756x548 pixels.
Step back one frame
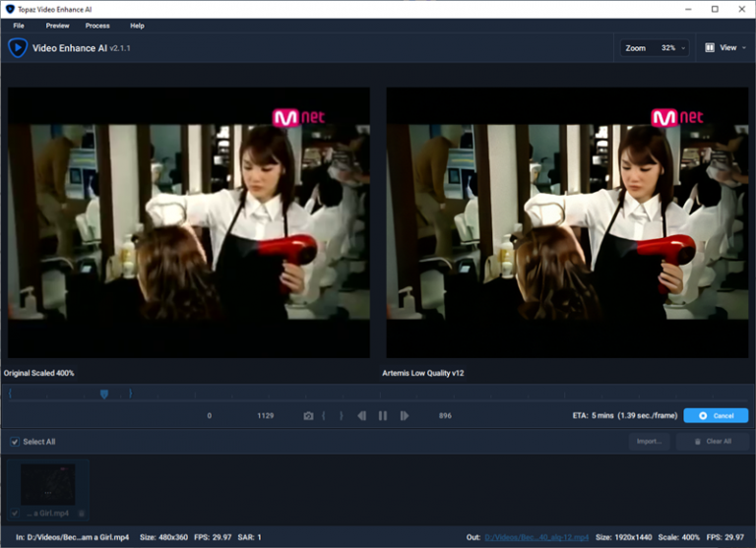[x=361, y=415]
